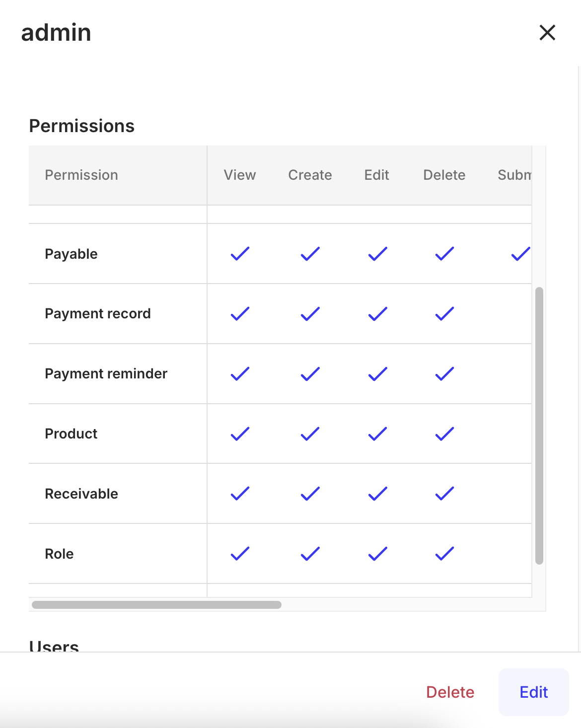
Task: Toggle the Delete permission for Payment record
Action: point(443,313)
